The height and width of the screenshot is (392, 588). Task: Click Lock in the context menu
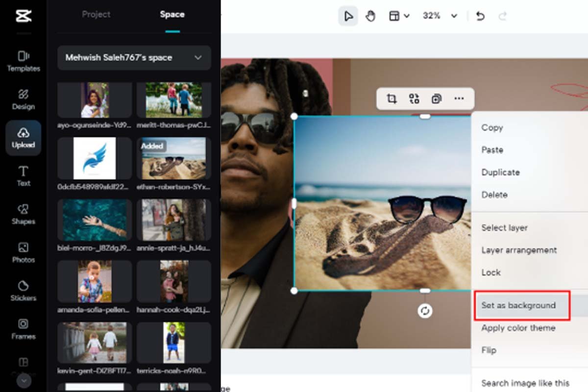491,272
